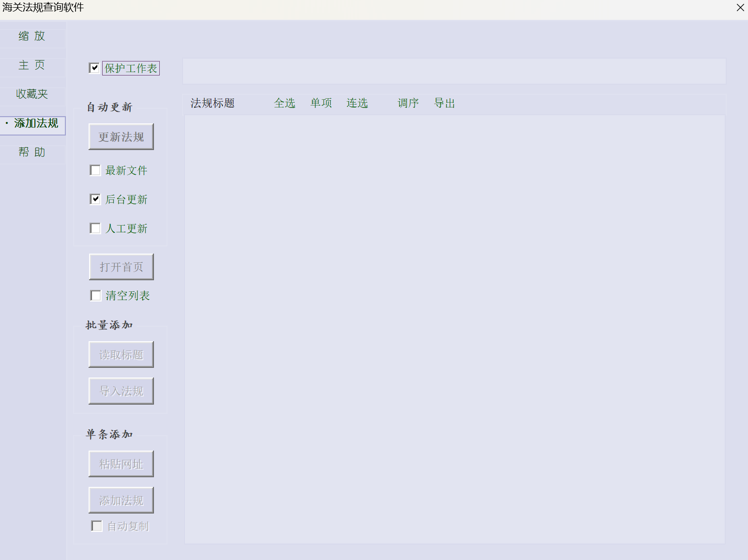Disable the 后台更新 checkbox
Image resolution: width=748 pixels, height=560 pixels.
(x=96, y=199)
